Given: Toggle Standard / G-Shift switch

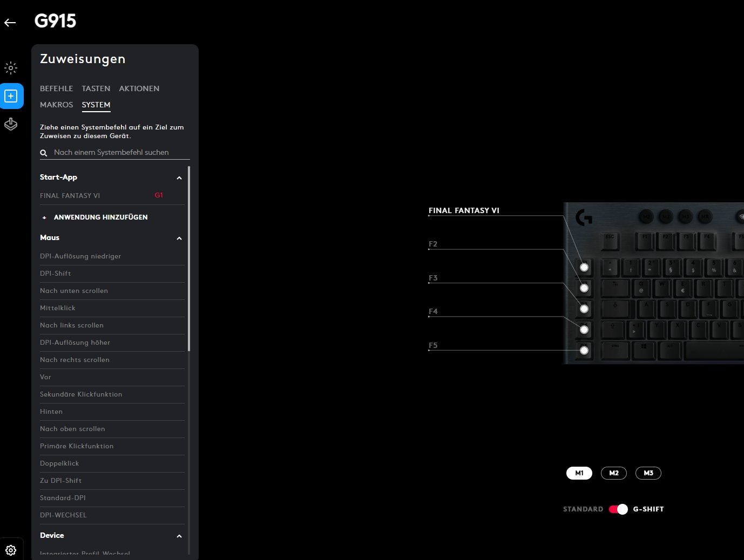Looking at the screenshot, I should pyautogui.click(x=618, y=509).
